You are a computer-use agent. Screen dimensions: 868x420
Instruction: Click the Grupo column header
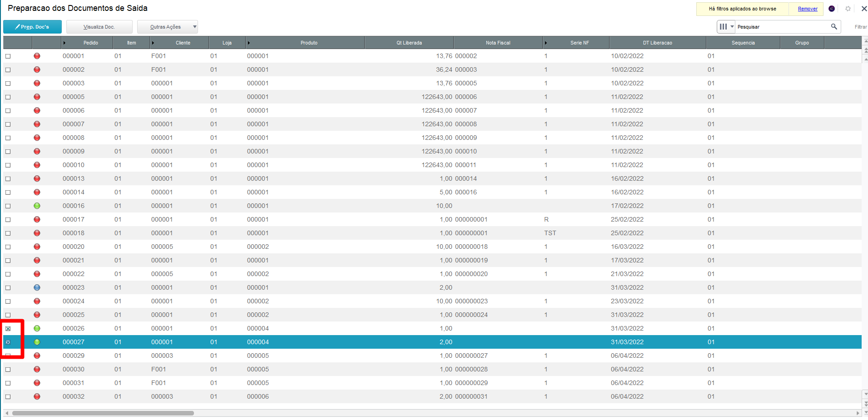pyautogui.click(x=802, y=43)
